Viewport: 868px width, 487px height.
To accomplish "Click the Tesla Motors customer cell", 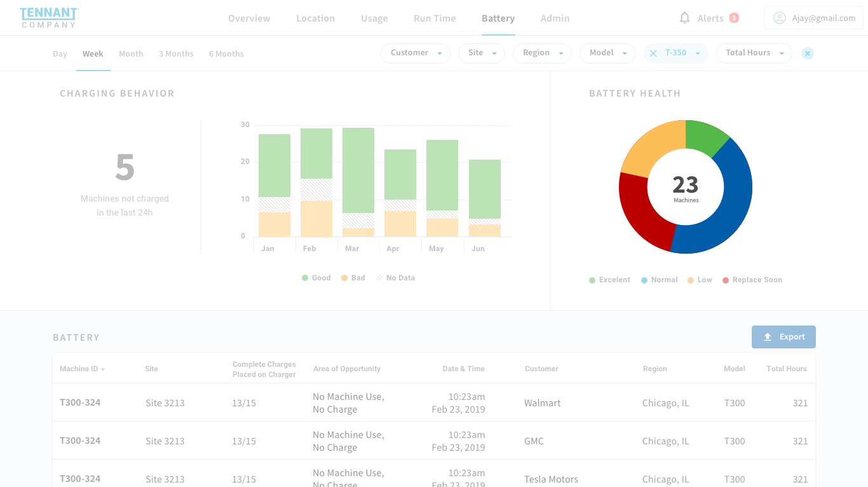I will (551, 479).
